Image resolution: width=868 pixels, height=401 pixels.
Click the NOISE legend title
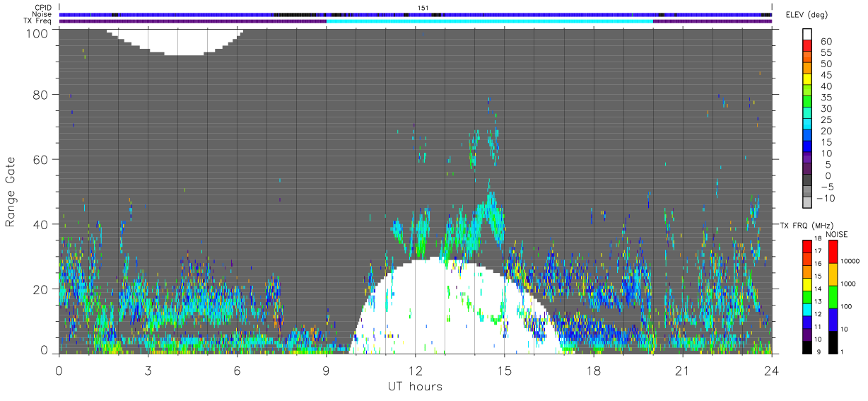838,234
